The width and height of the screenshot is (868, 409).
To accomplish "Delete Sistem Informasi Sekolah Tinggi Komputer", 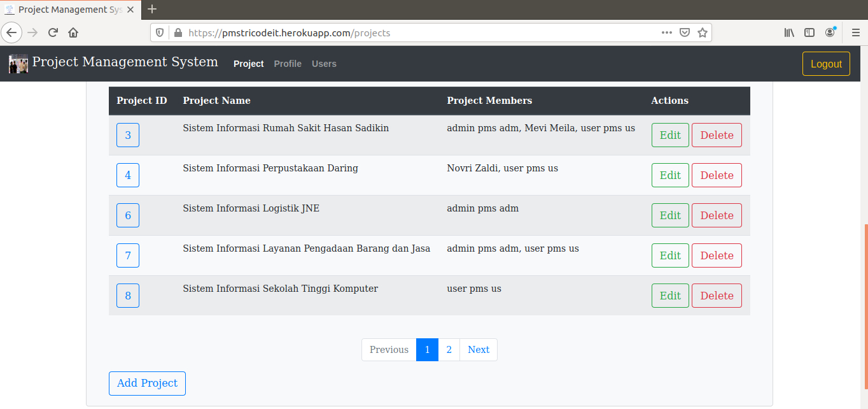I will tap(717, 295).
